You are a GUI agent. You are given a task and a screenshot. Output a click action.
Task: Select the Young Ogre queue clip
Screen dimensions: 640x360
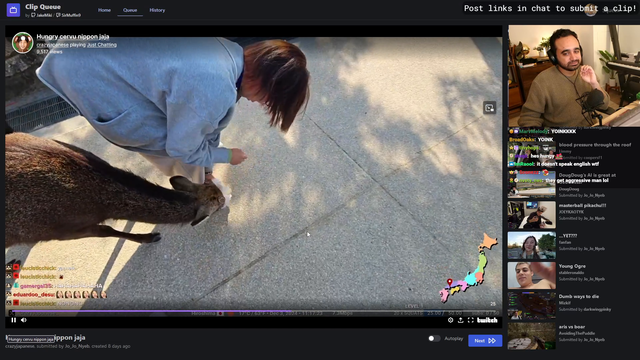[572, 276]
